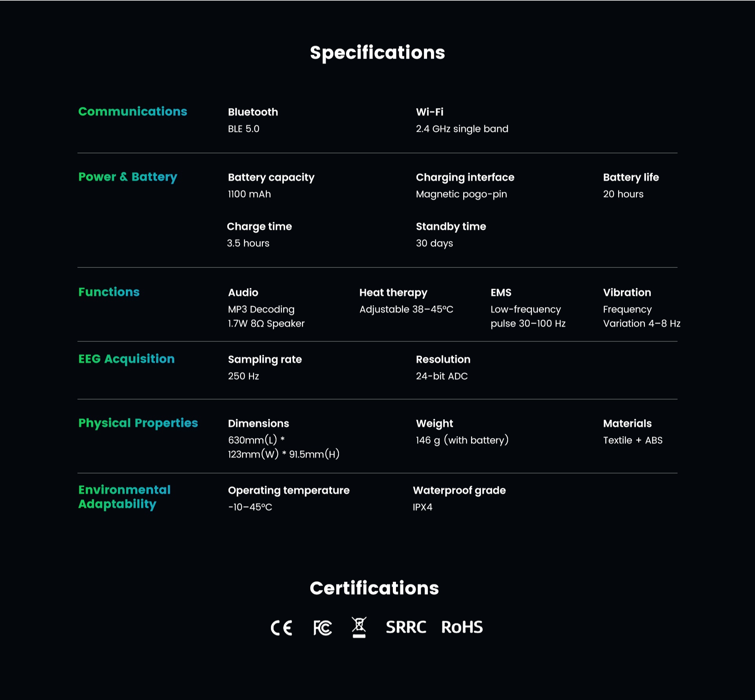Click the Power & Battery heading

tap(128, 177)
